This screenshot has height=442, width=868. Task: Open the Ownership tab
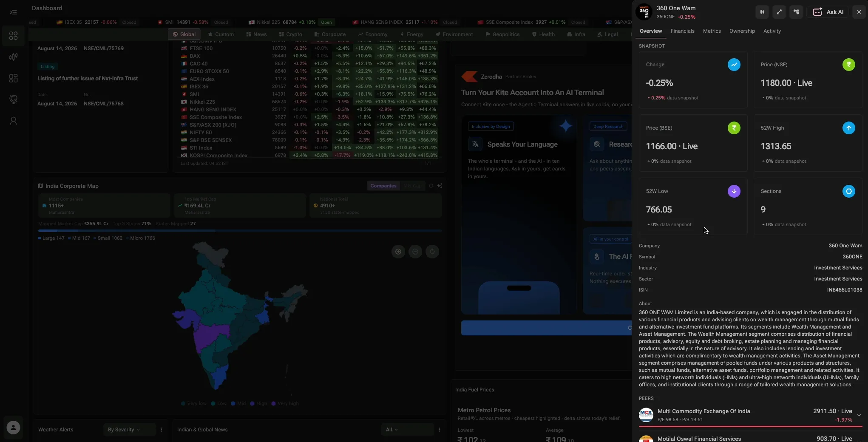(x=742, y=31)
